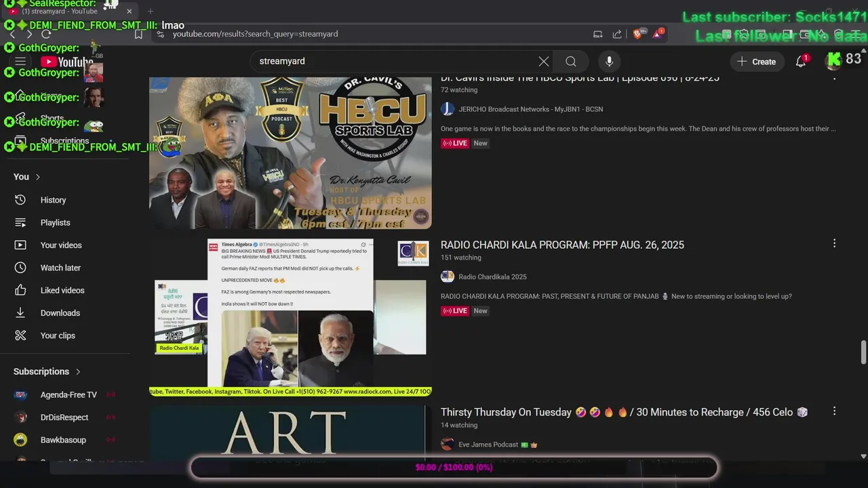The width and height of the screenshot is (868, 488).
Task: Open options menu for Thirsty Thursday video
Action: pos(834,411)
